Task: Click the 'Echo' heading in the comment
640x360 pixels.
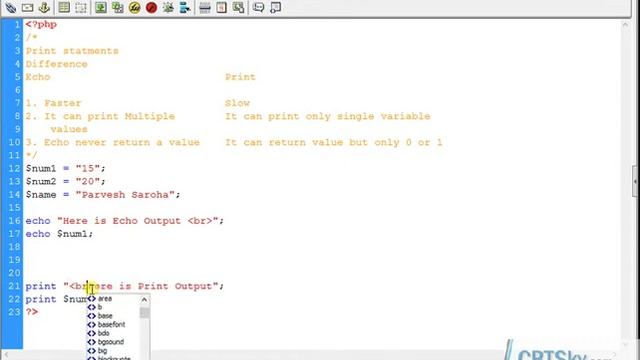Action: [38, 77]
